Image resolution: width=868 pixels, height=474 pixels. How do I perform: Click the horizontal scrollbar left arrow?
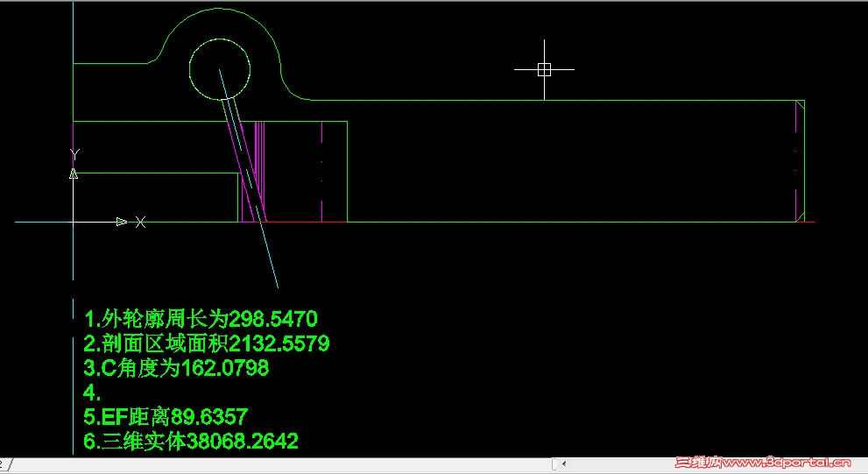[564, 463]
